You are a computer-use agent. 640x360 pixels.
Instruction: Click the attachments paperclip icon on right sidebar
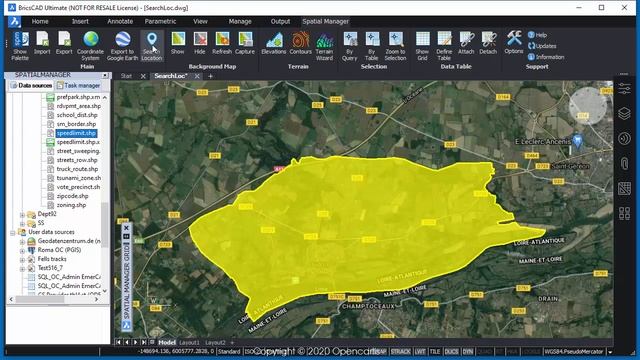tap(624, 163)
